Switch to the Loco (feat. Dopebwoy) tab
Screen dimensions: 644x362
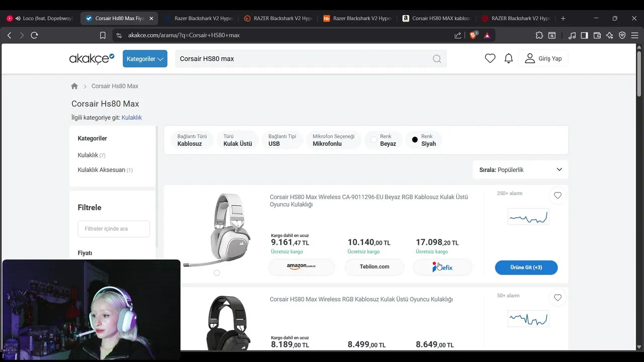[40, 18]
